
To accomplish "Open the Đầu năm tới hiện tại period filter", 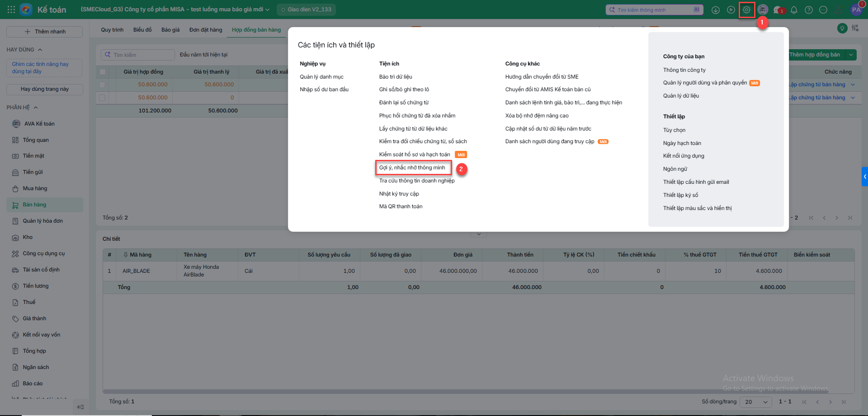I will 204,55.
